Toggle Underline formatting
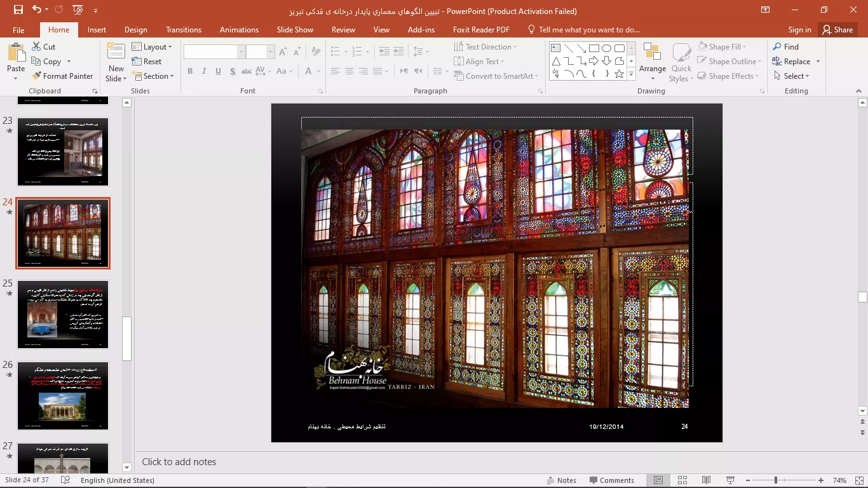Image resolution: width=868 pixels, height=488 pixels. (218, 71)
